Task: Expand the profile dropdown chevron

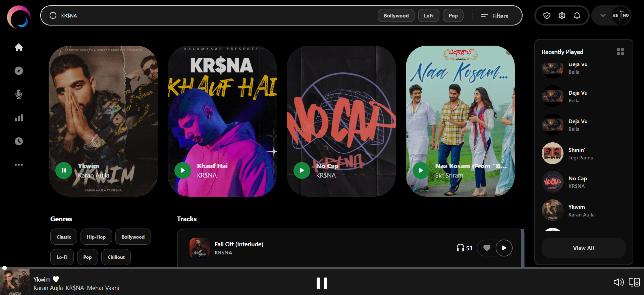Action: tap(603, 15)
